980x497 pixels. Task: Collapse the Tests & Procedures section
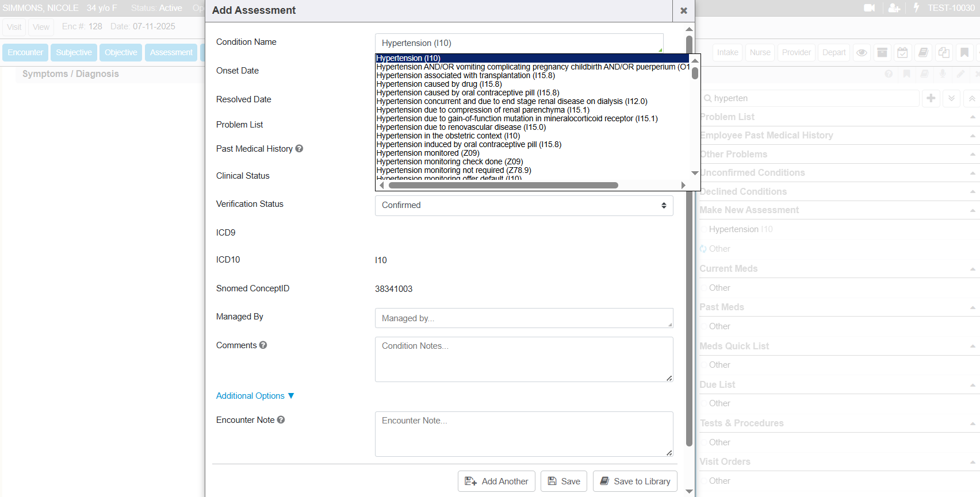[972, 423]
